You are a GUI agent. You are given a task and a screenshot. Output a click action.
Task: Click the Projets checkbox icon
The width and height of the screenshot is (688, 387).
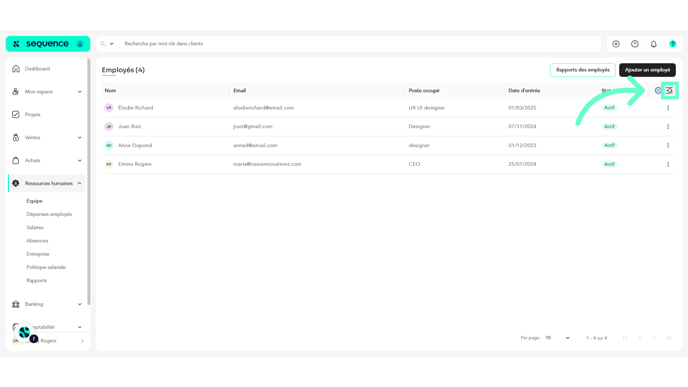point(16,115)
